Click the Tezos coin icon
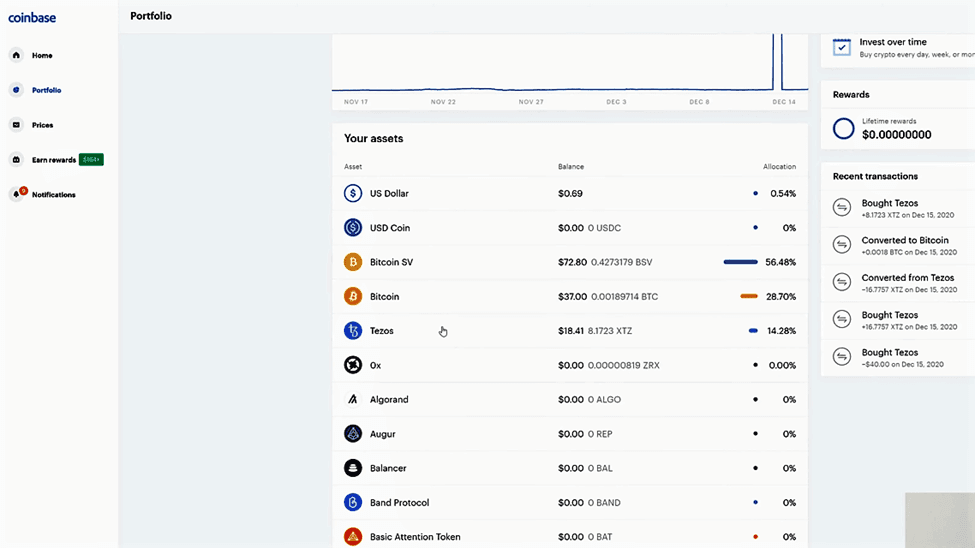The height and width of the screenshot is (548, 975). click(353, 330)
